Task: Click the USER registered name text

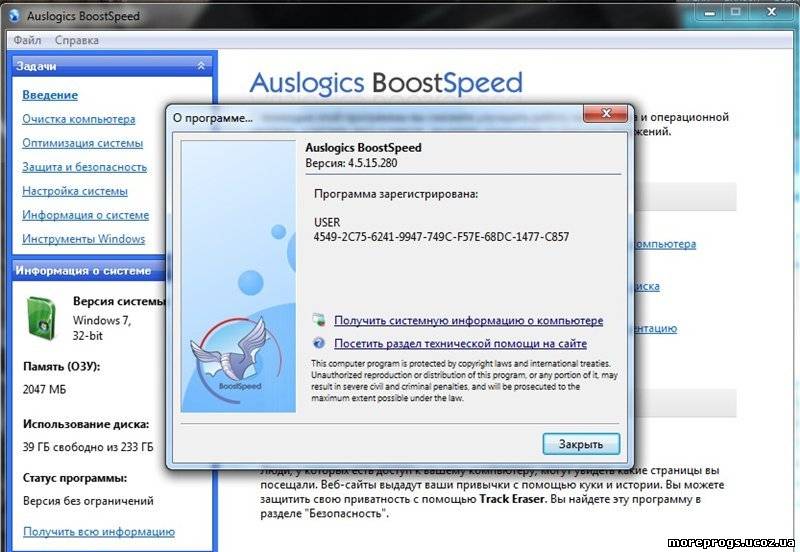Action: [327, 222]
